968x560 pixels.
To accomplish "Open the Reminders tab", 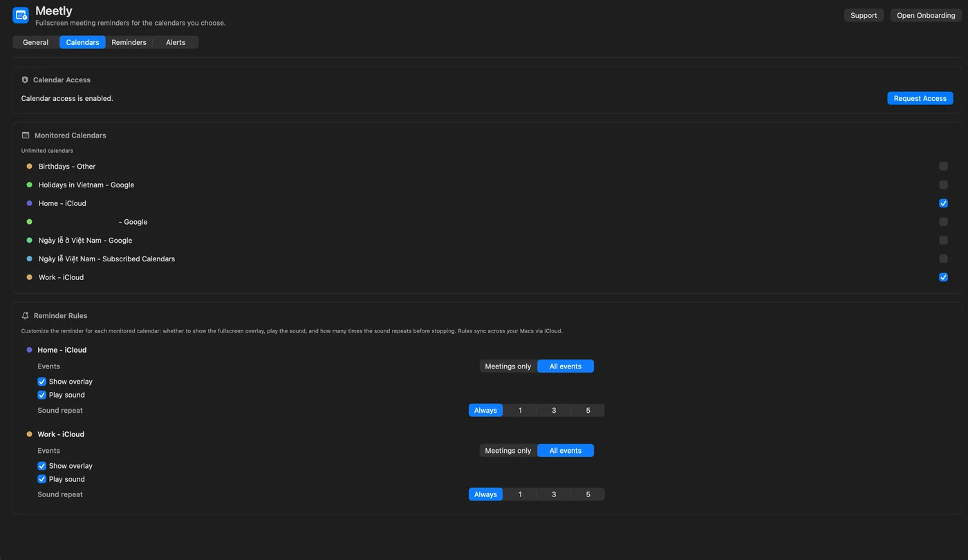I will [129, 42].
